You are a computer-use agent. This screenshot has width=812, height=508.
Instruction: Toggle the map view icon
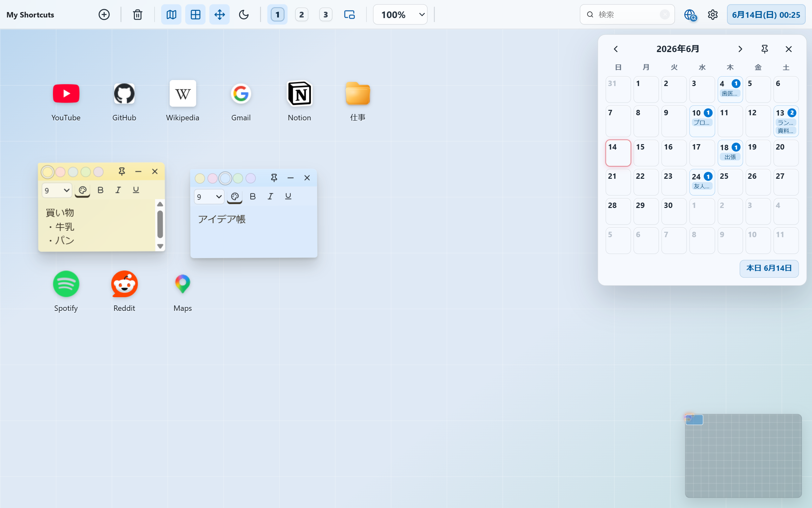tap(171, 15)
